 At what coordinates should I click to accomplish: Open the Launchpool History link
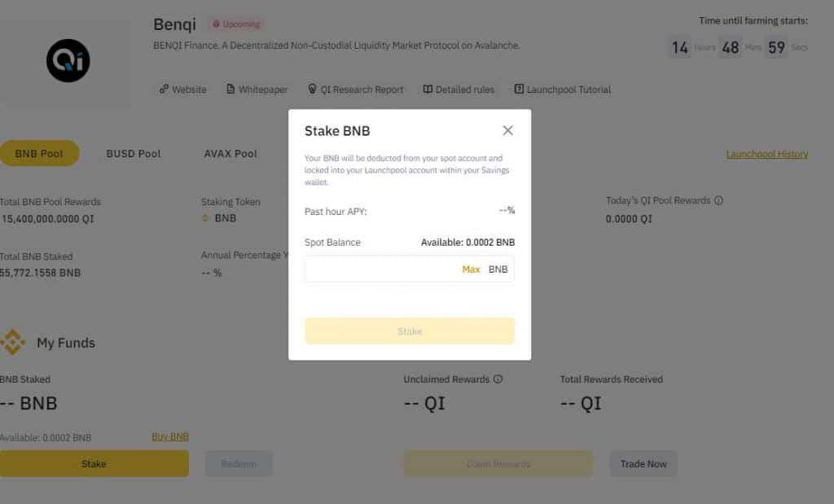click(x=766, y=154)
